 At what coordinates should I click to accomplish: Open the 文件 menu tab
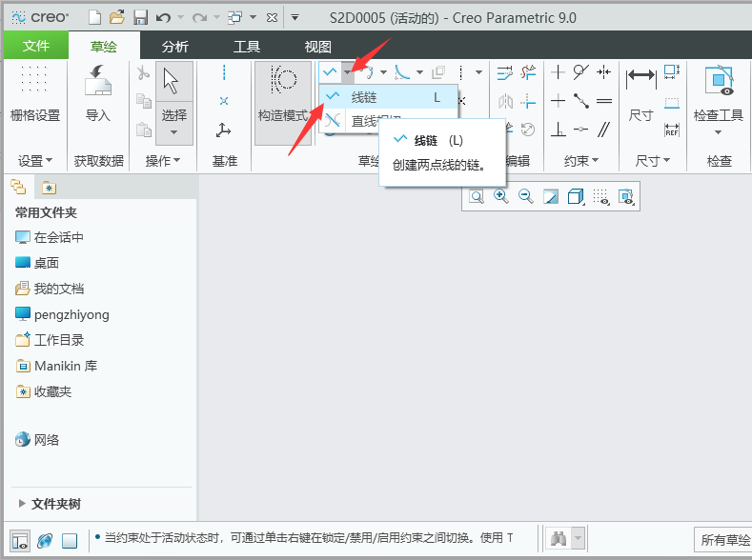(x=36, y=46)
